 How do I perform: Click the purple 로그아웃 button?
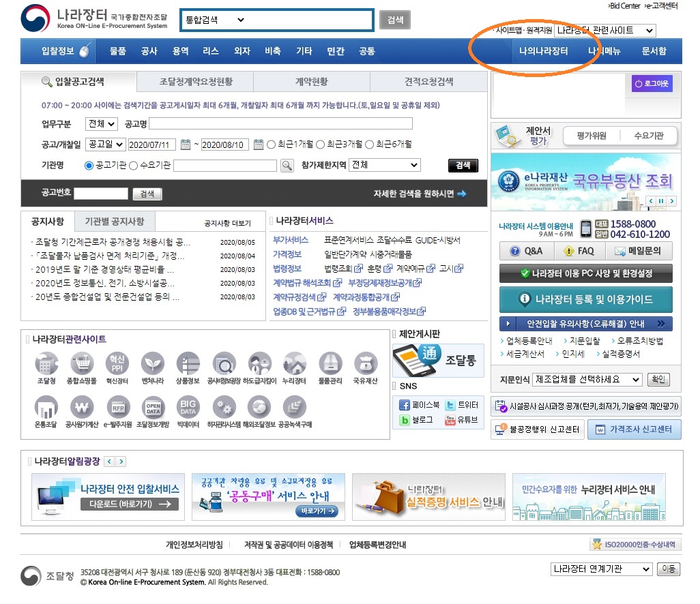[652, 83]
